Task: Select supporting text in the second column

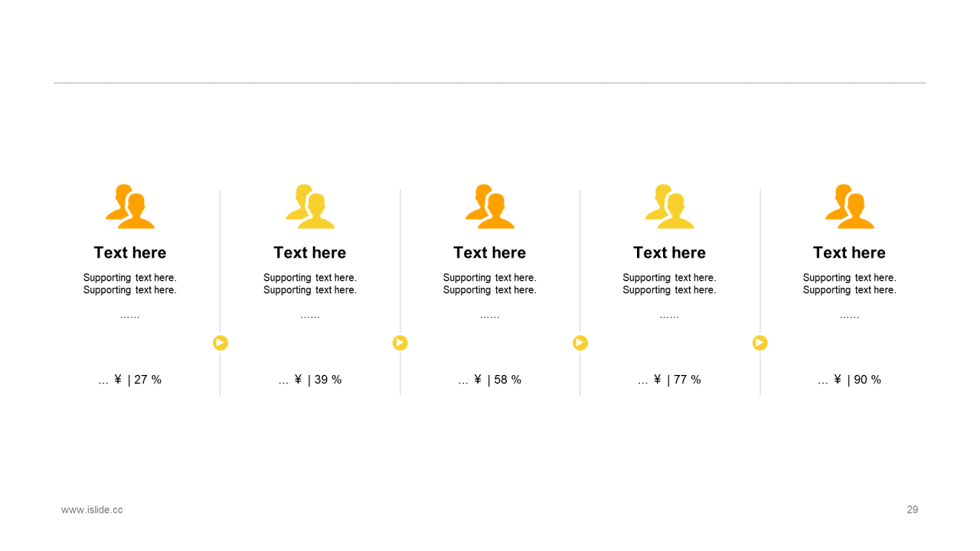Action: pos(310,284)
